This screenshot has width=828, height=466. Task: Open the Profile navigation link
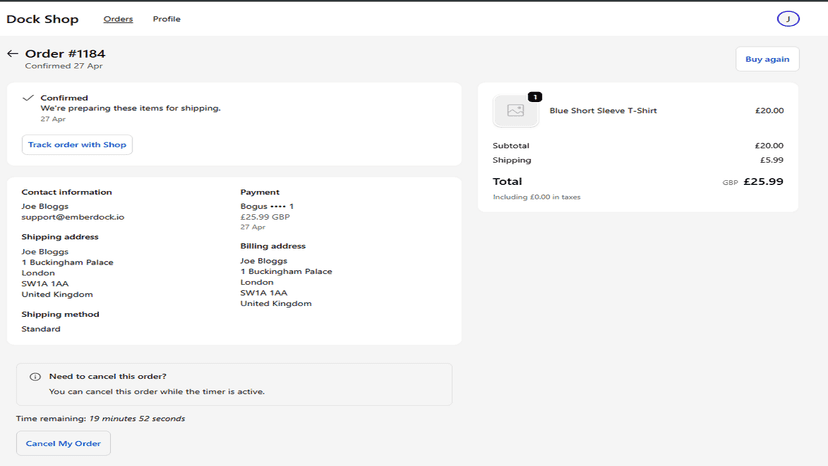[167, 19]
